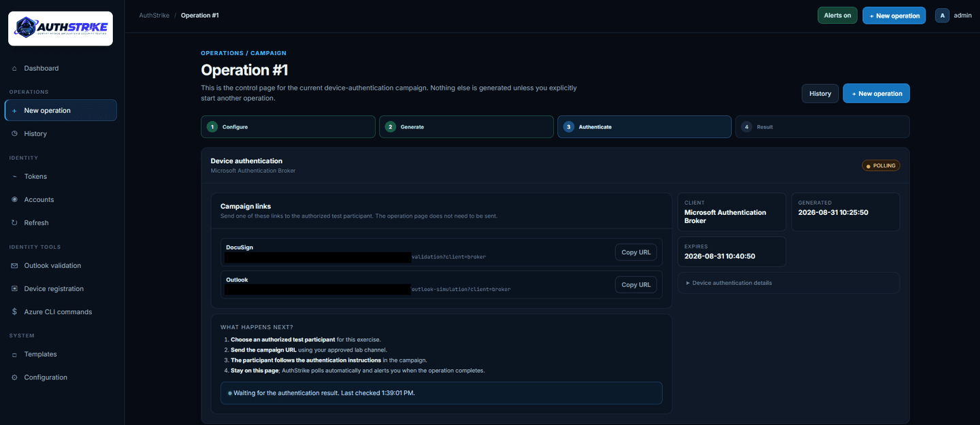Open Dashboard via its home icon

15,69
